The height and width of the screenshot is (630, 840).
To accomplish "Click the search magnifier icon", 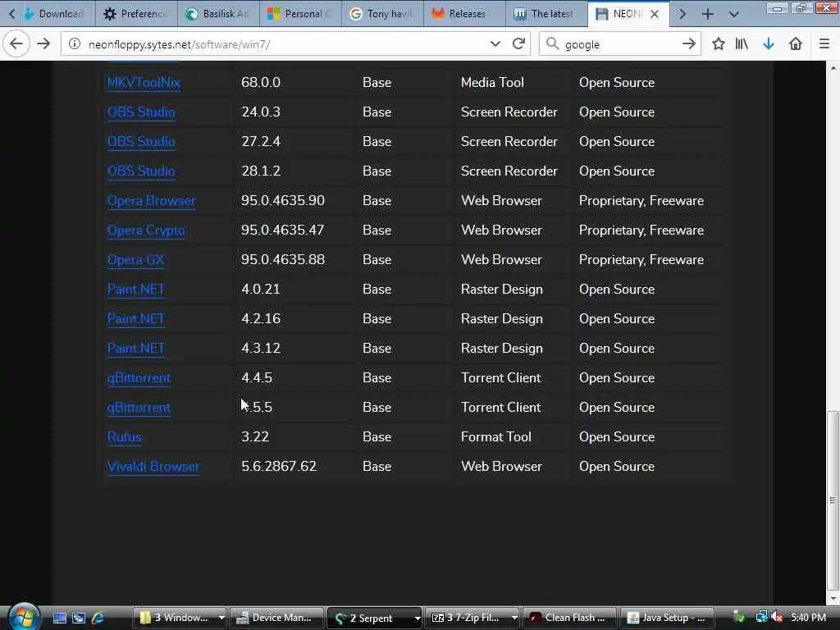I will pyautogui.click(x=552, y=44).
